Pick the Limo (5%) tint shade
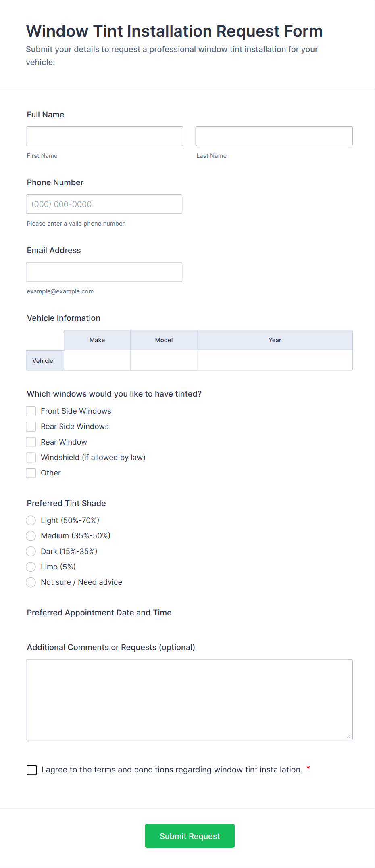Screen dimensions: 375x868 [x=31, y=567]
